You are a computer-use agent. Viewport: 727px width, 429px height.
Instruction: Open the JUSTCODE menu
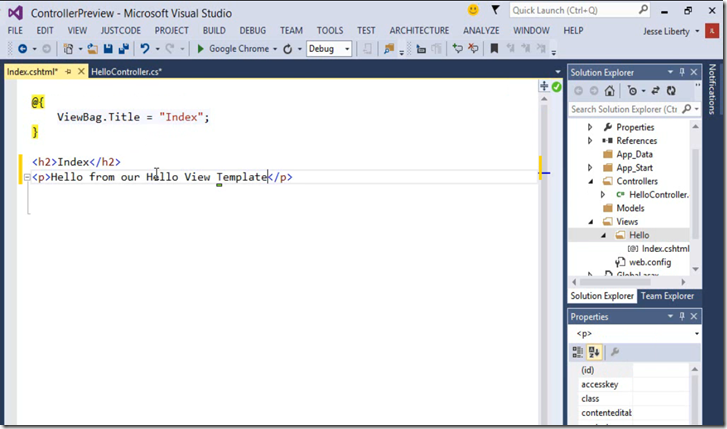coord(121,31)
